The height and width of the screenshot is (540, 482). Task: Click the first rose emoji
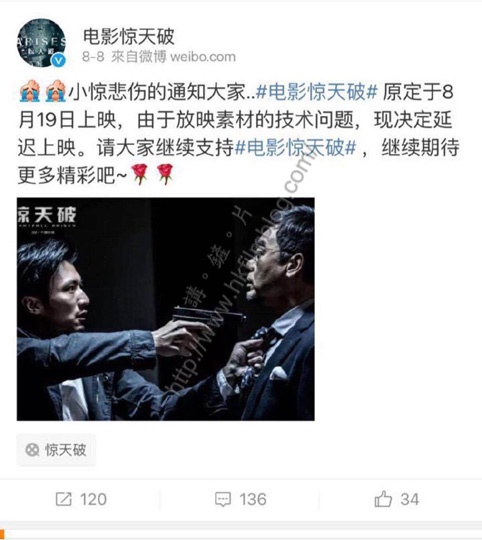point(139,174)
